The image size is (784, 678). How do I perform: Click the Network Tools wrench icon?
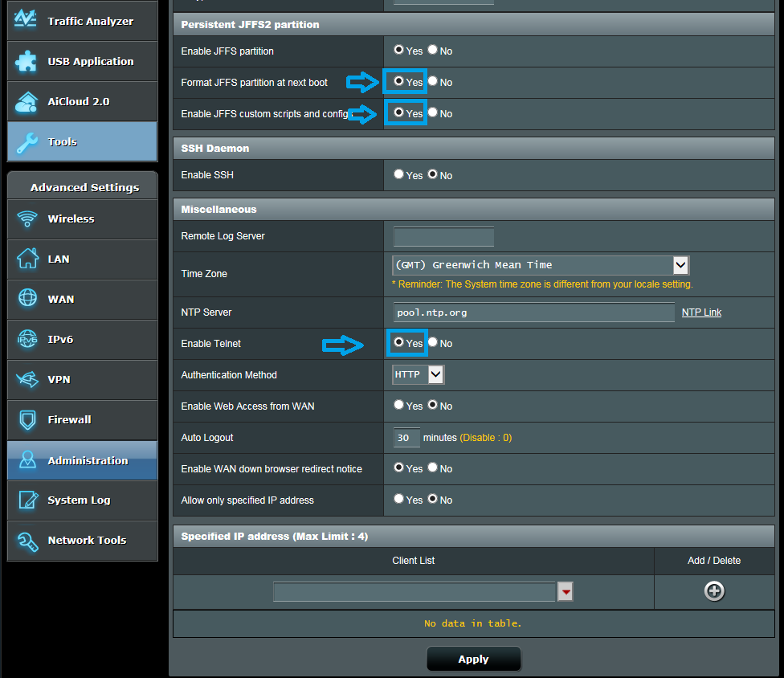click(27, 541)
